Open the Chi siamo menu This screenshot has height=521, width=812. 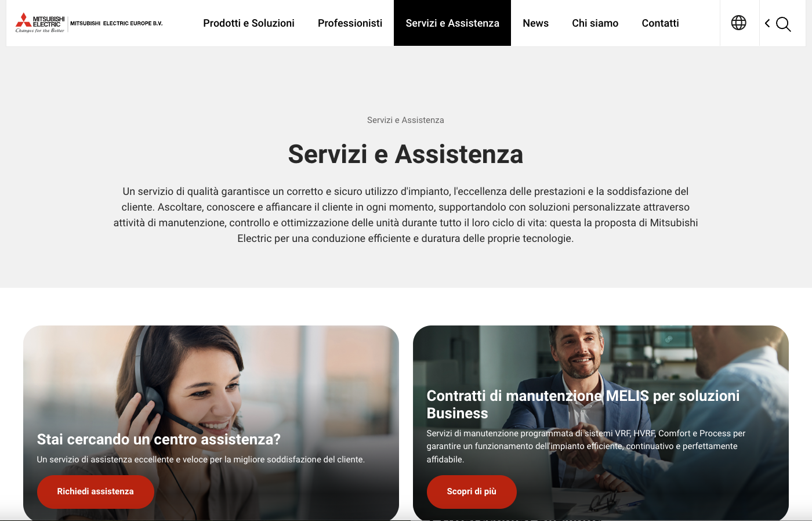click(x=595, y=23)
